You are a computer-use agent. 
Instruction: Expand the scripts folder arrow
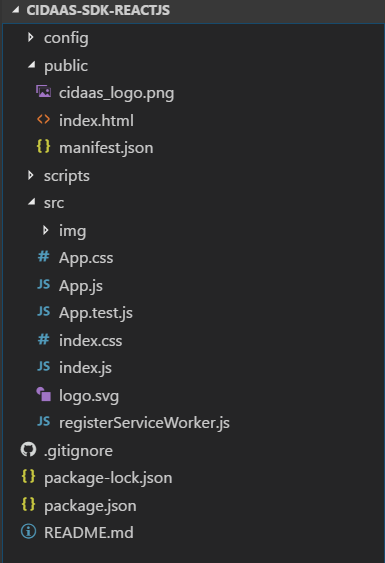click(31, 175)
